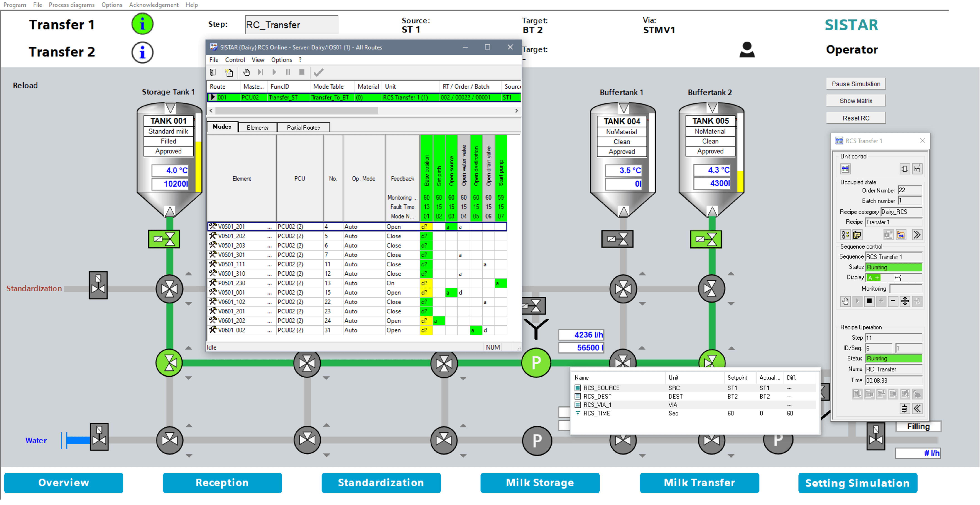Open the Milk Storage screen
The height and width of the screenshot is (505, 980).
click(540, 483)
